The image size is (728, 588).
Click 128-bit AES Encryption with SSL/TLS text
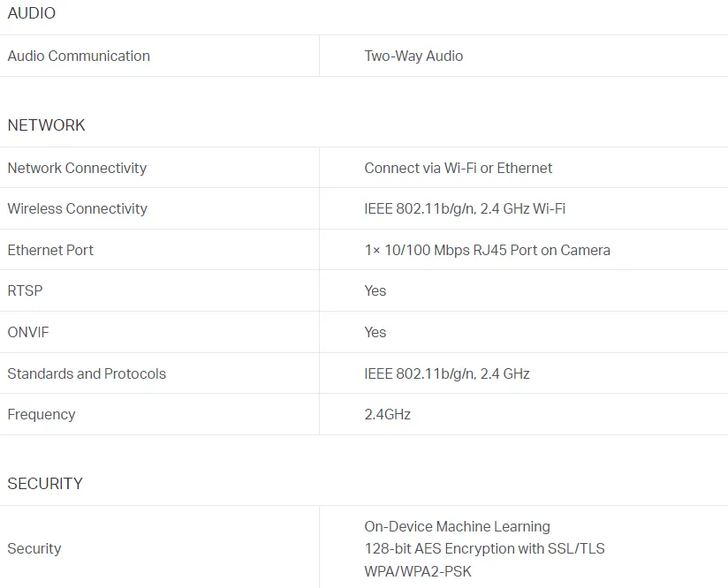coord(485,548)
